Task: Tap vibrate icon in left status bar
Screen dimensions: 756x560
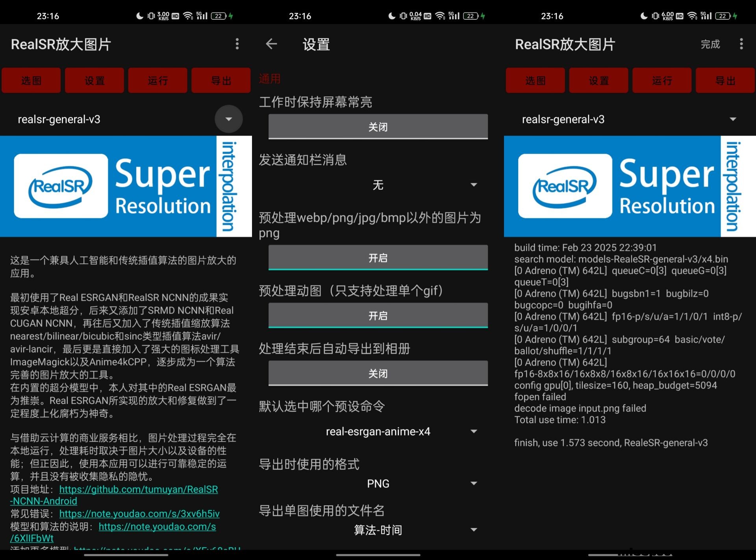Action: (x=151, y=16)
